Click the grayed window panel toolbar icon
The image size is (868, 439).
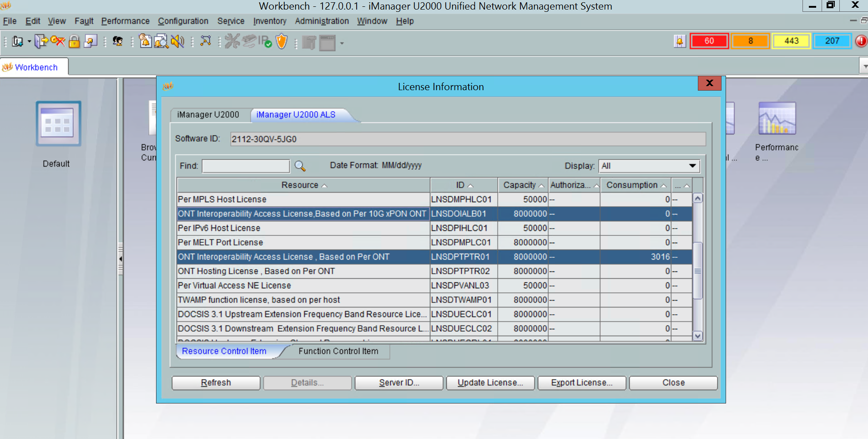(x=327, y=43)
